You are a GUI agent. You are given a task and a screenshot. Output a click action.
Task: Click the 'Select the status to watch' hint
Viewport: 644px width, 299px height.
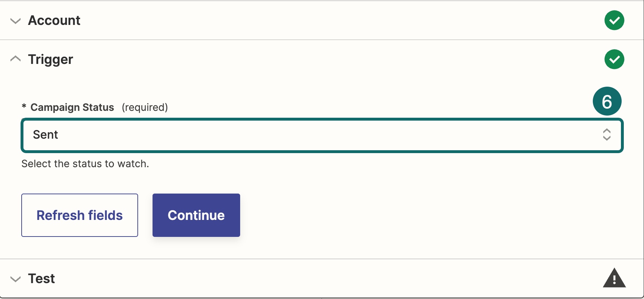[85, 164]
